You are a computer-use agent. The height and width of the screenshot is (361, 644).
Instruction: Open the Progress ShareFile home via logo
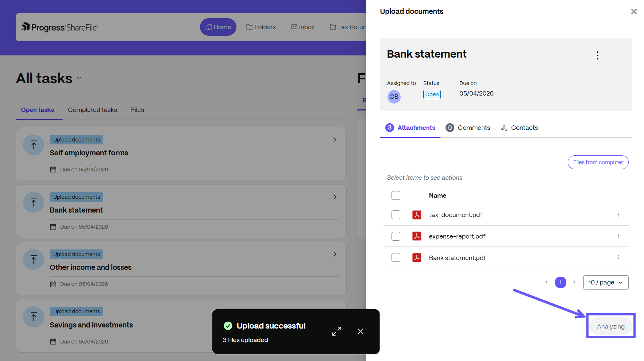click(x=59, y=27)
